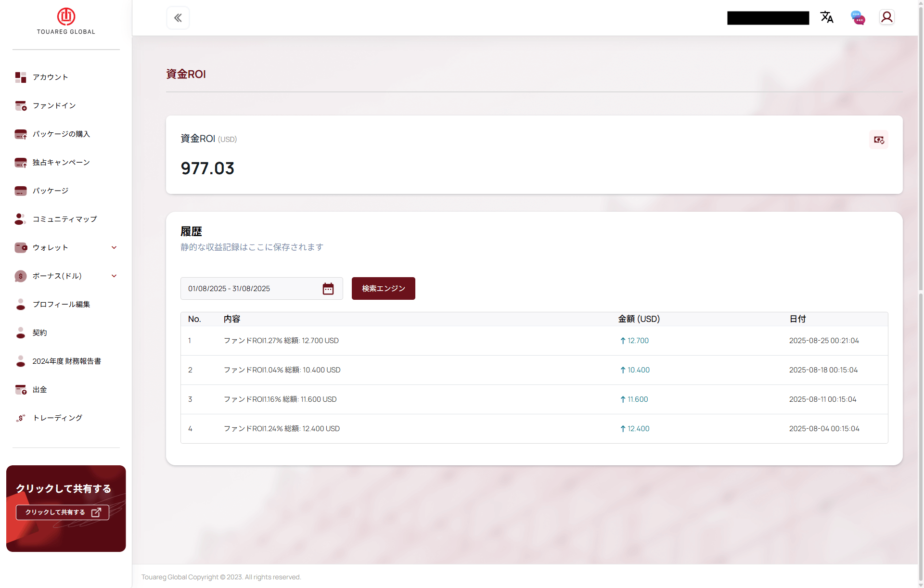Open the コミュニティマップ section
Screen dimensions: 924x588
[x=64, y=219]
